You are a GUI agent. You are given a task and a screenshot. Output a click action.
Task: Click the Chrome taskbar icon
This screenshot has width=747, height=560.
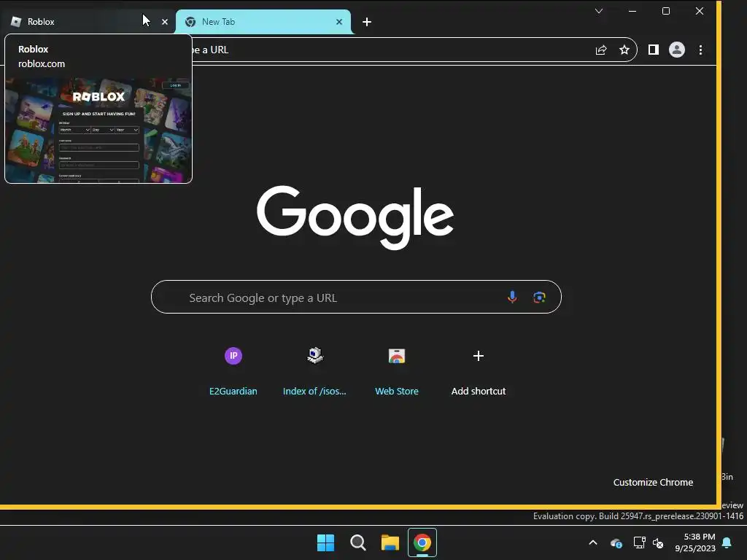[x=422, y=542]
